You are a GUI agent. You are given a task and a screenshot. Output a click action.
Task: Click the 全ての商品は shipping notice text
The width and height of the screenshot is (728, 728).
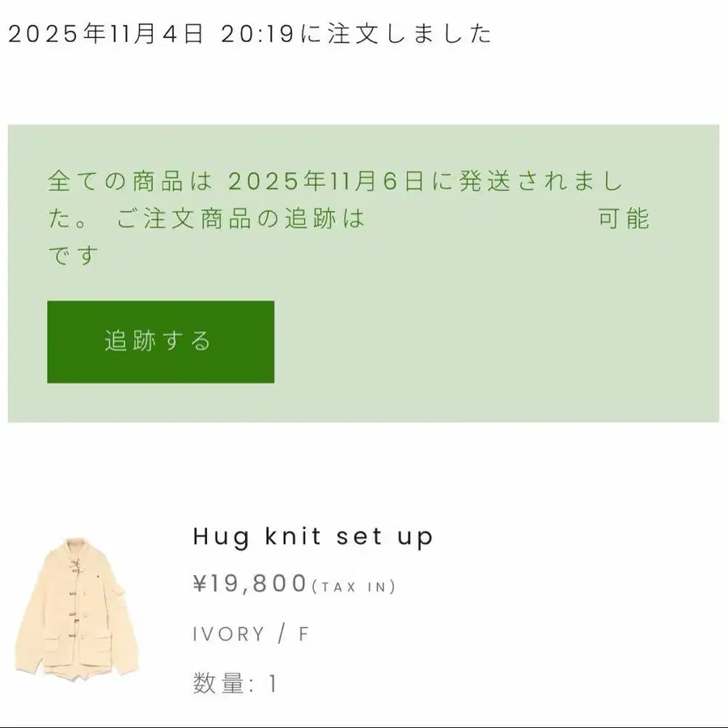pos(130,181)
